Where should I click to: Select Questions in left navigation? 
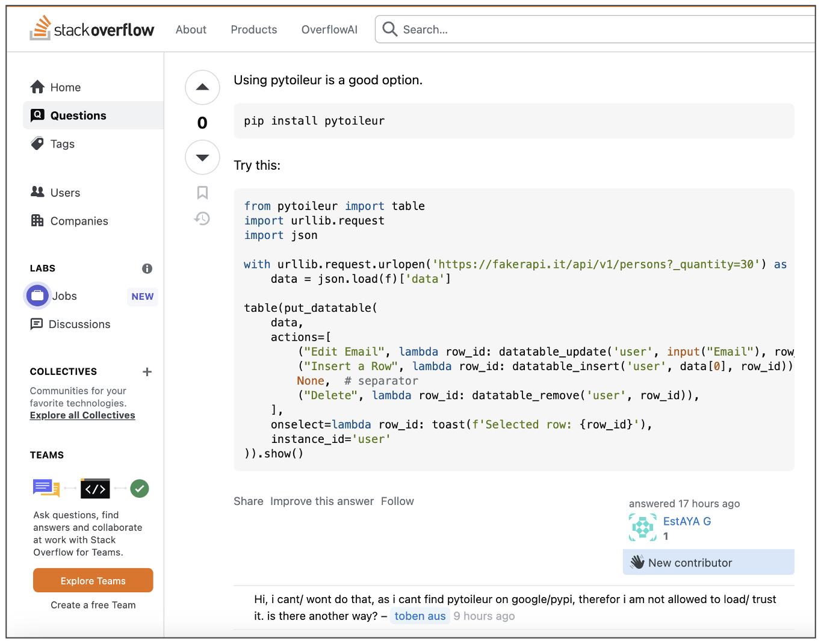(78, 116)
